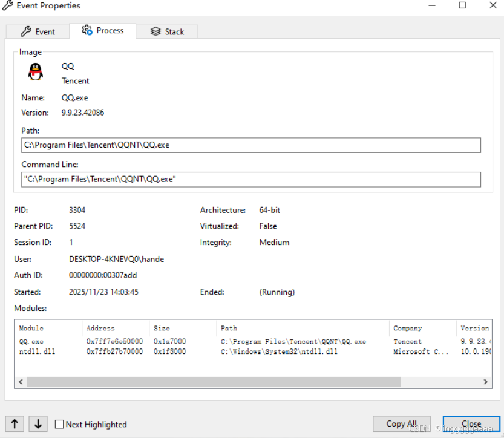Screen dimensions: 504x438
Task: Sort modules by the Version column header
Action: pos(474,328)
